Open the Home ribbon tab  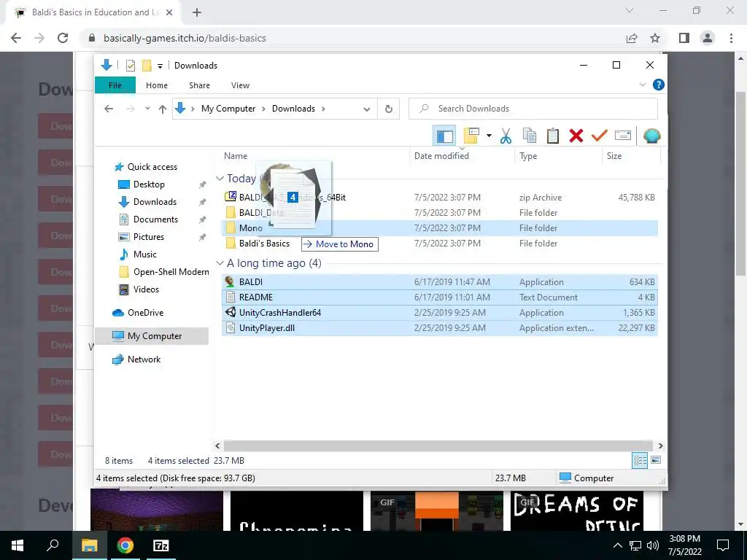pyautogui.click(x=157, y=85)
